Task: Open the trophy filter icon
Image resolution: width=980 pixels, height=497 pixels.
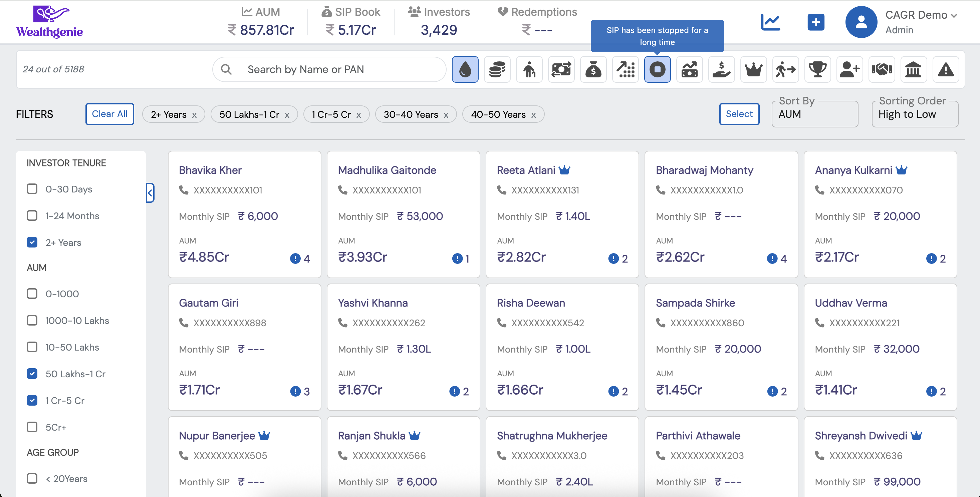Action: tap(817, 69)
